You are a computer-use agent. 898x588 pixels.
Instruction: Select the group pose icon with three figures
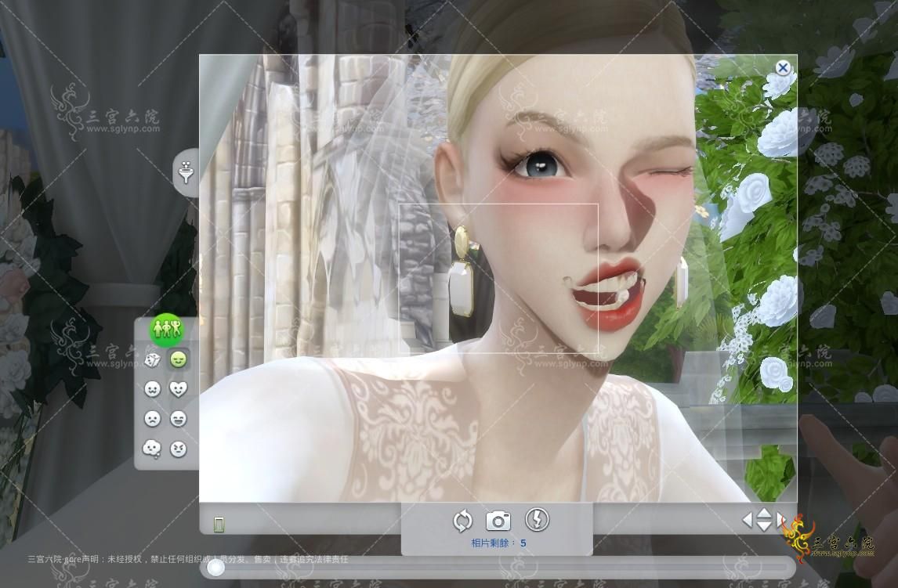click(x=166, y=330)
